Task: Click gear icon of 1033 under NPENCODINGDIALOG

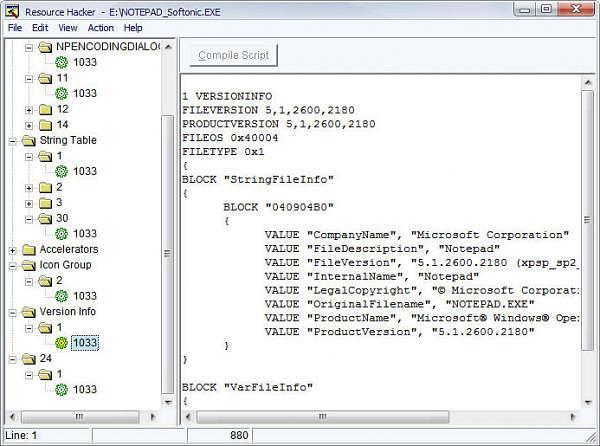Action: click(x=61, y=62)
